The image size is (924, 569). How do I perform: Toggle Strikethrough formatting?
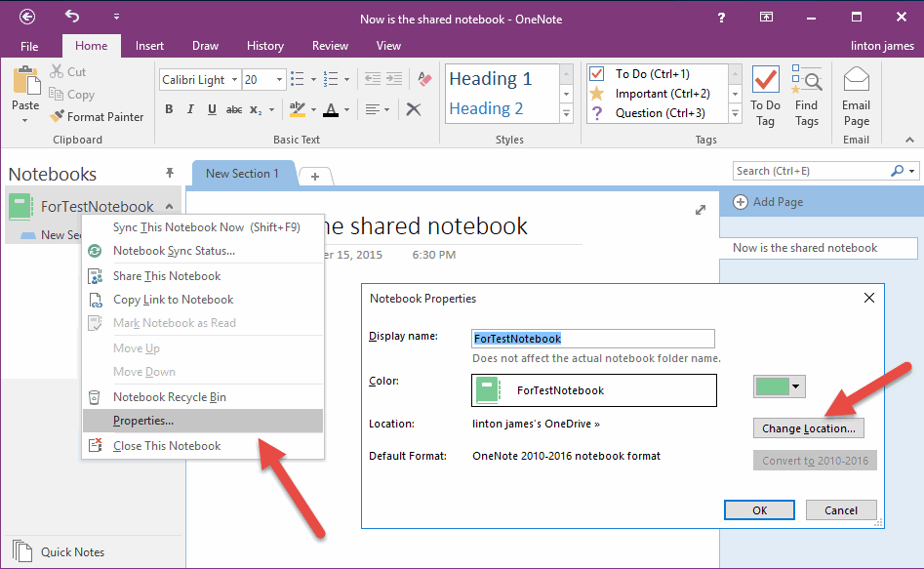(x=234, y=109)
